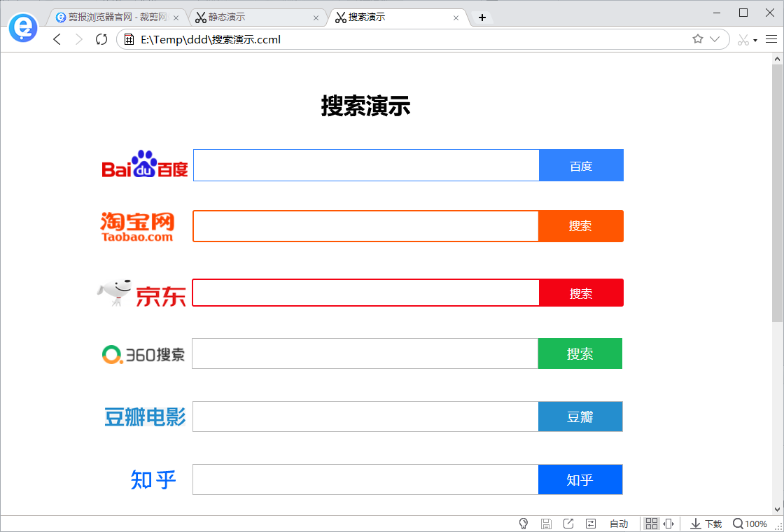The image size is (784, 532).
Task: Click the 搜索演示 page heading
Action: tap(366, 106)
